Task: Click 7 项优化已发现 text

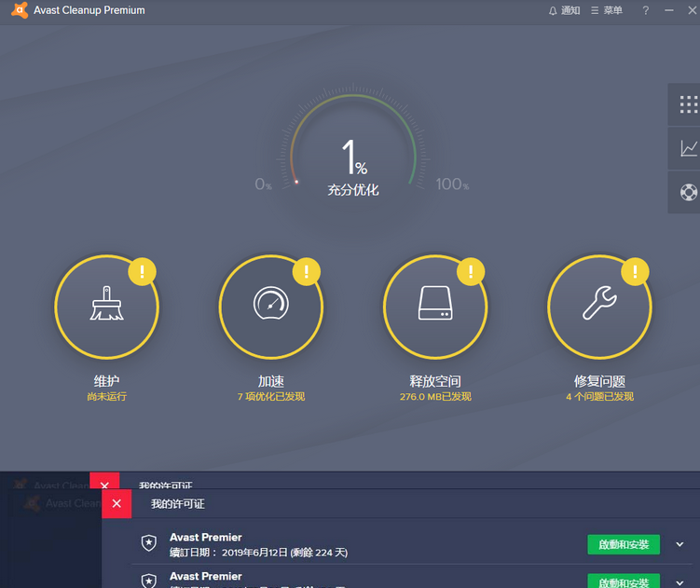Action: point(271,396)
